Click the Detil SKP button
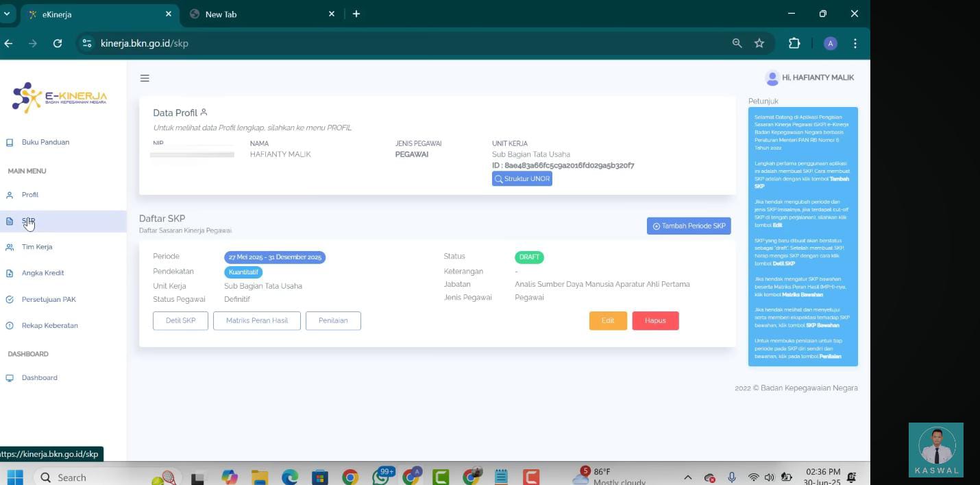The height and width of the screenshot is (485, 980). pyautogui.click(x=180, y=320)
